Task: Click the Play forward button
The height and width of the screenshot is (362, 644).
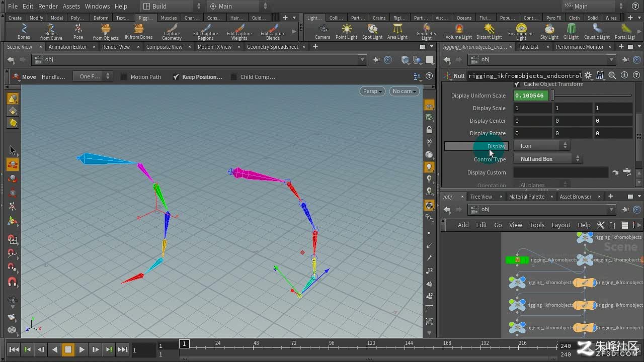Action: click(82, 349)
